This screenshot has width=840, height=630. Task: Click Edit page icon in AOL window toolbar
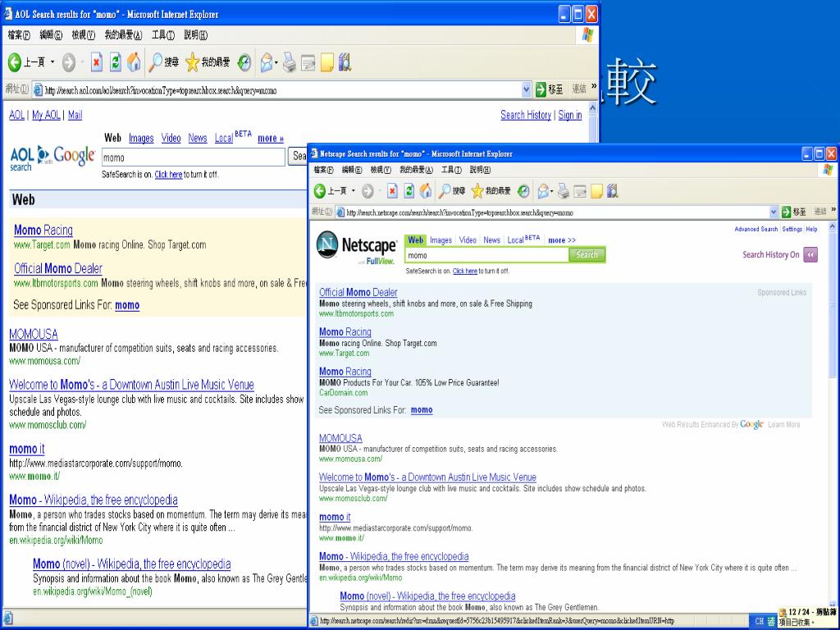point(308,62)
